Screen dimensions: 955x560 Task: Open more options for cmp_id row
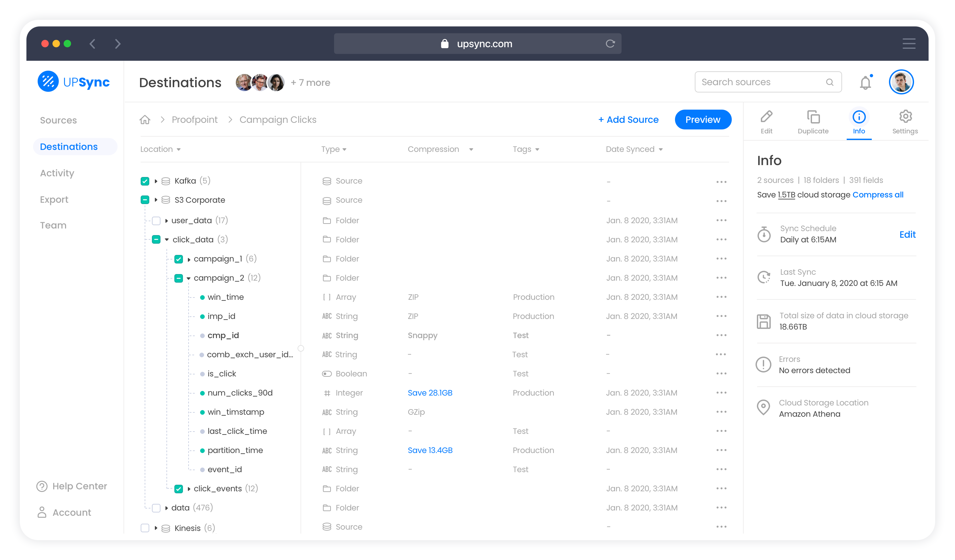pos(721,335)
